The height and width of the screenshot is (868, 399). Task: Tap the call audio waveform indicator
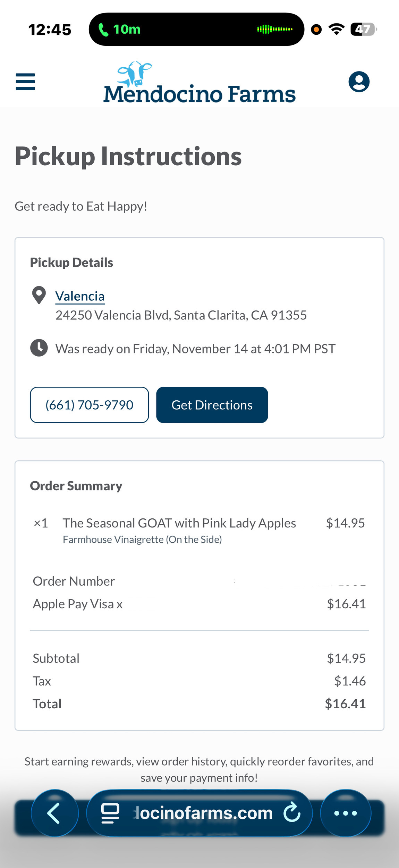(x=274, y=30)
